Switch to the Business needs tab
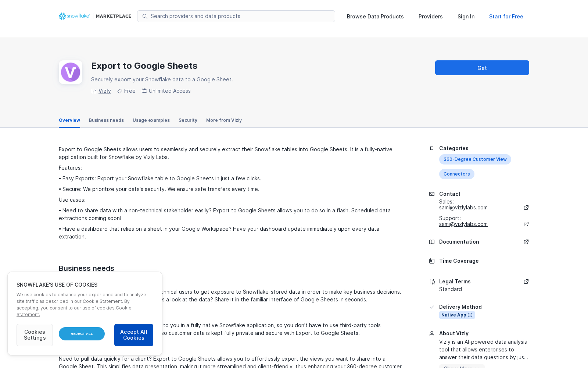The image size is (588, 368). 106,120
